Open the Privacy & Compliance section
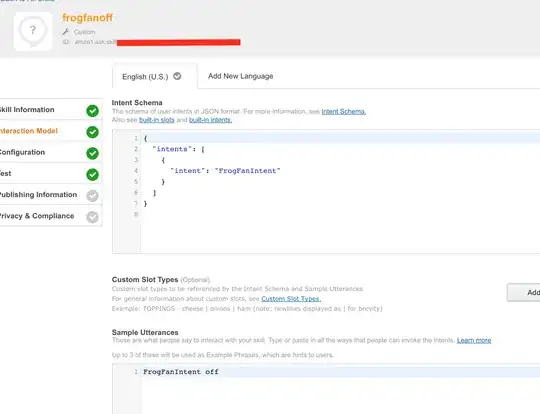Viewport: 540px width, 414px height. pyautogui.click(x=51, y=216)
